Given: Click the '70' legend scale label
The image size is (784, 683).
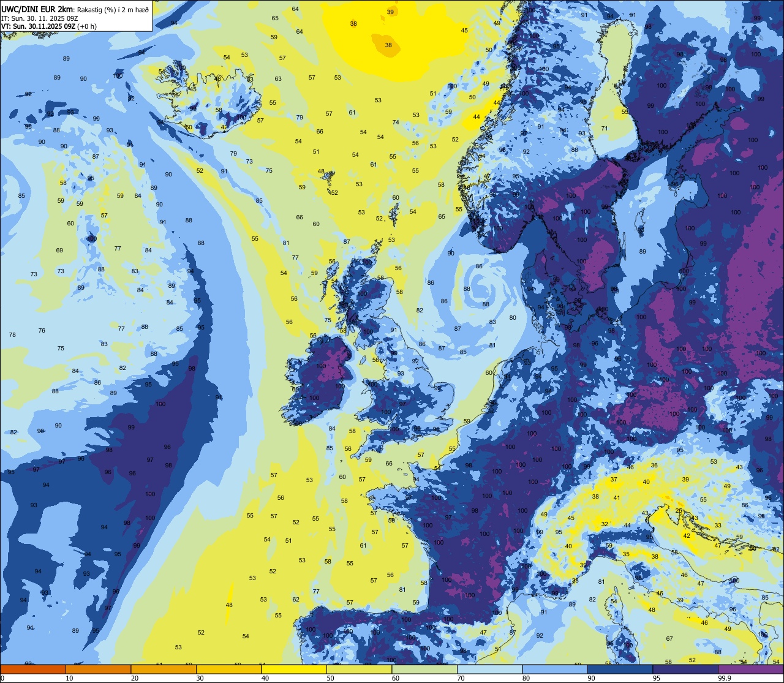Looking at the screenshot, I should pyautogui.click(x=461, y=678).
